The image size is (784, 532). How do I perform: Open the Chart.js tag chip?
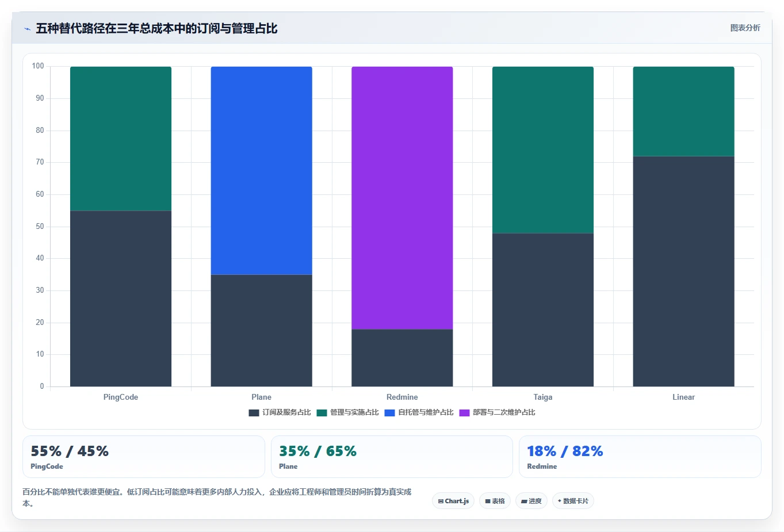[453, 501]
